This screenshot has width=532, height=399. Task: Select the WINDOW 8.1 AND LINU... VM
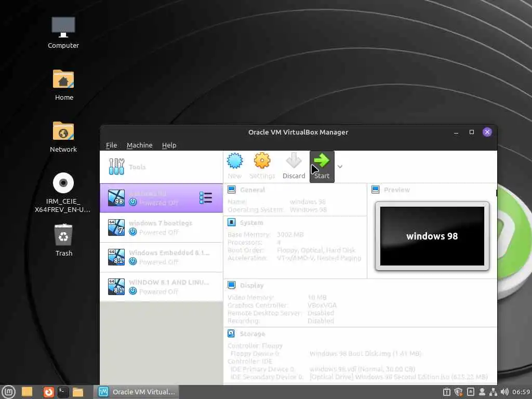tap(161, 287)
